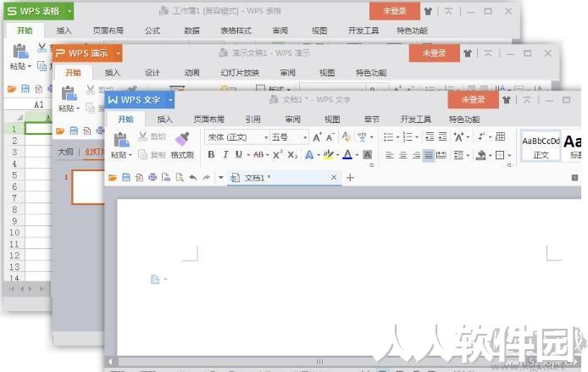The width and height of the screenshot is (588, 372).
Task: Click 未登录 login button in WPS 表格
Action: [395, 11]
